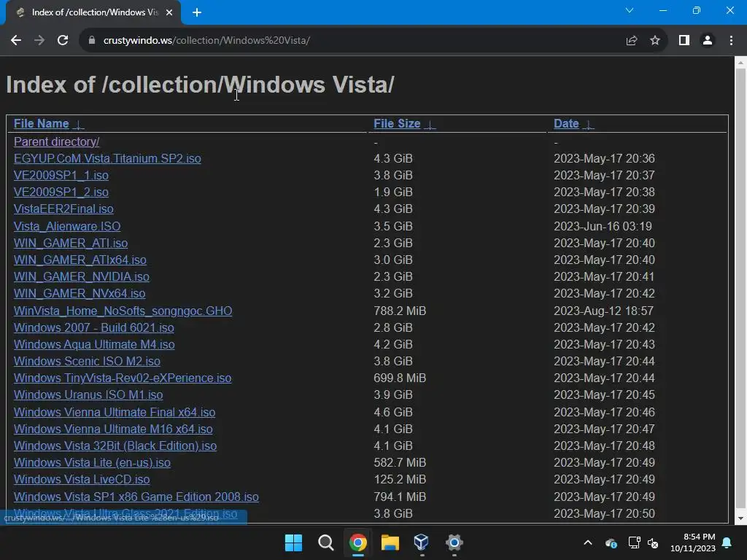The width and height of the screenshot is (747, 560).
Task: Download Windows 2007 - Build 6021.iso
Action: click(x=94, y=327)
